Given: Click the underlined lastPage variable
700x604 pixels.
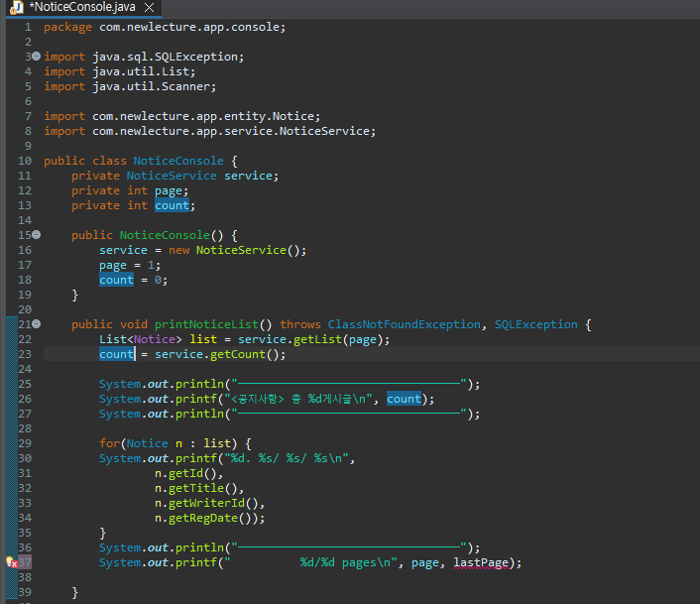Looking at the screenshot, I should click(481, 562).
